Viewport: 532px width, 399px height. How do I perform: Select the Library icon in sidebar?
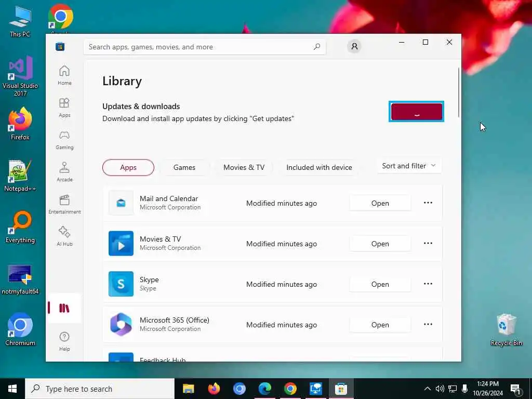click(64, 308)
